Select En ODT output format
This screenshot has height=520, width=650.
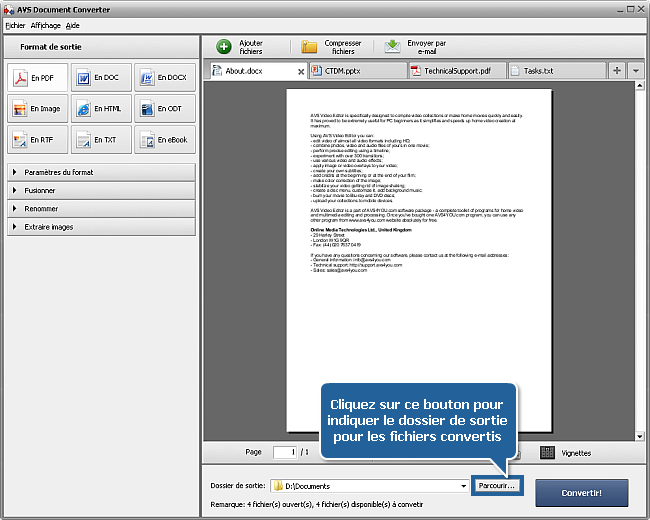pyautogui.click(x=165, y=109)
